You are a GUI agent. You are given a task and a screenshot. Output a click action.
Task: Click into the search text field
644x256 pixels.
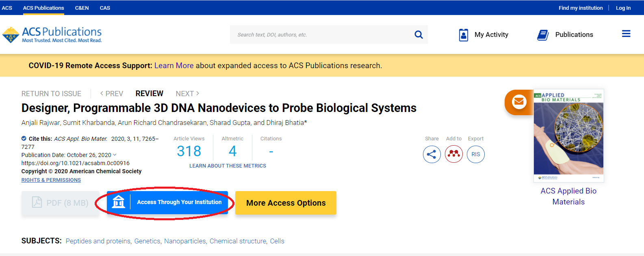pos(321,34)
